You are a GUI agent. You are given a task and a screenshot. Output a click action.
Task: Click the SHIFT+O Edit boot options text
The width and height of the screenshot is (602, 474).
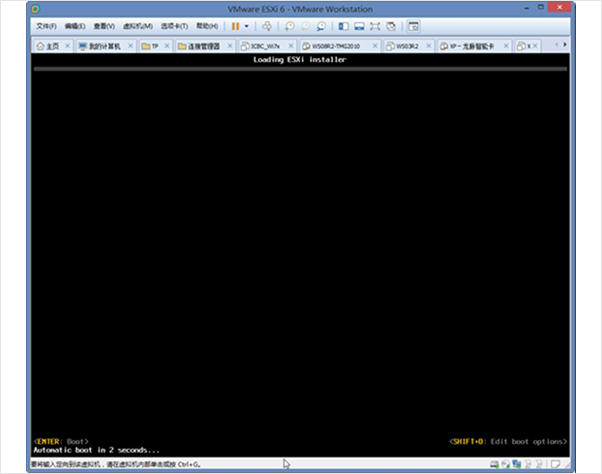[x=508, y=441]
